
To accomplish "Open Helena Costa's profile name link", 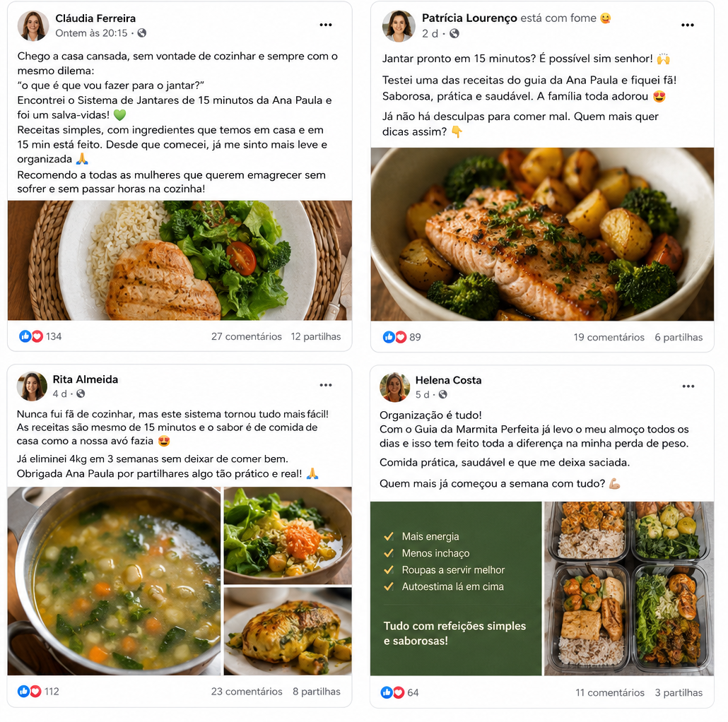I will (448, 380).
